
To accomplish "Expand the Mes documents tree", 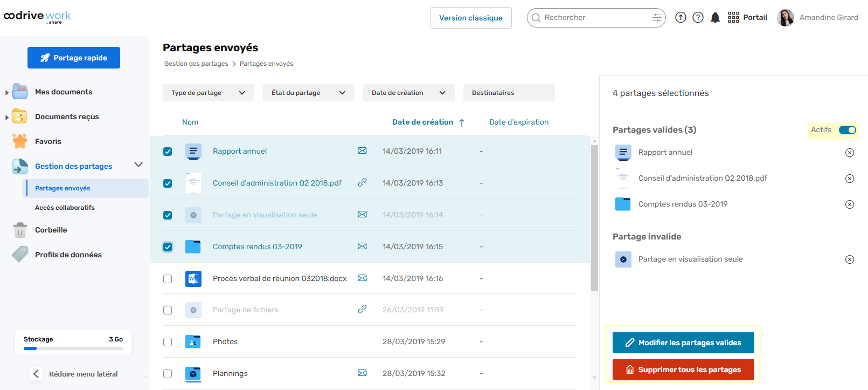I will [6, 92].
